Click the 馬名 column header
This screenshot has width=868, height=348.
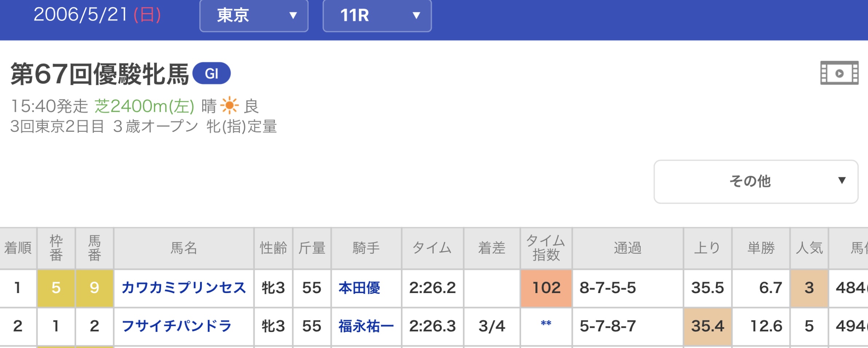[184, 248]
